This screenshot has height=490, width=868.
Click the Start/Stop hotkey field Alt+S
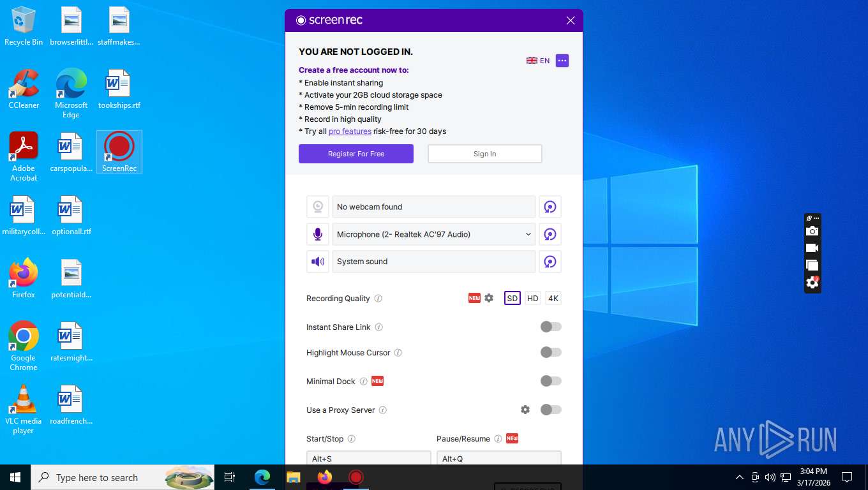(x=369, y=458)
